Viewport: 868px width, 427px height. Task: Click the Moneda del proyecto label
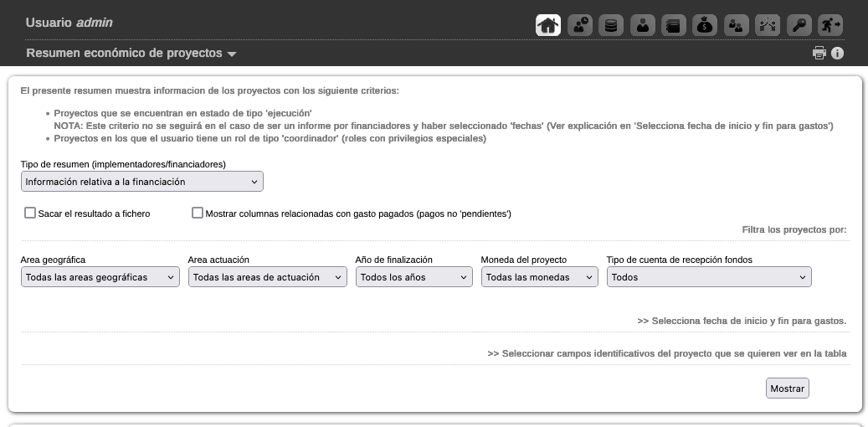(524, 260)
